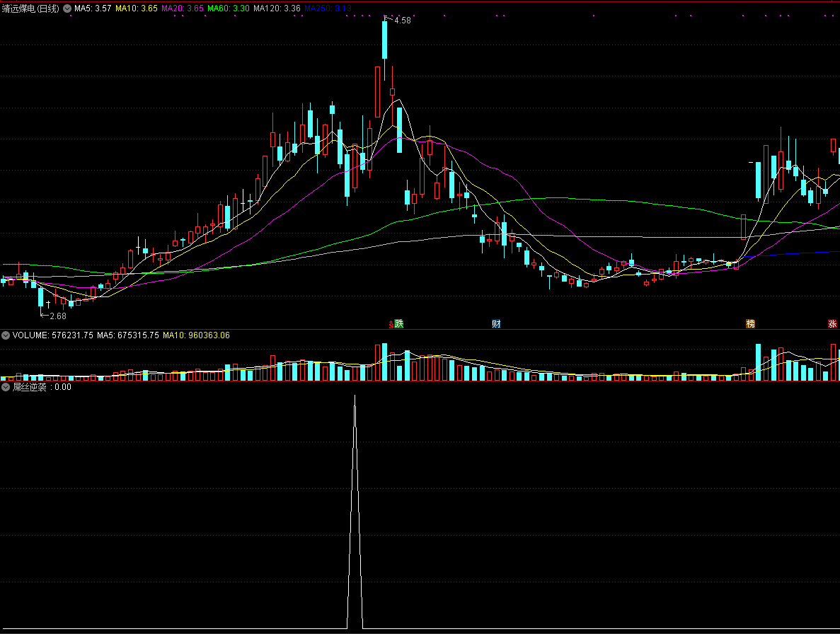Click the red 涨 marker icon
The image size is (840, 634).
[x=832, y=323]
